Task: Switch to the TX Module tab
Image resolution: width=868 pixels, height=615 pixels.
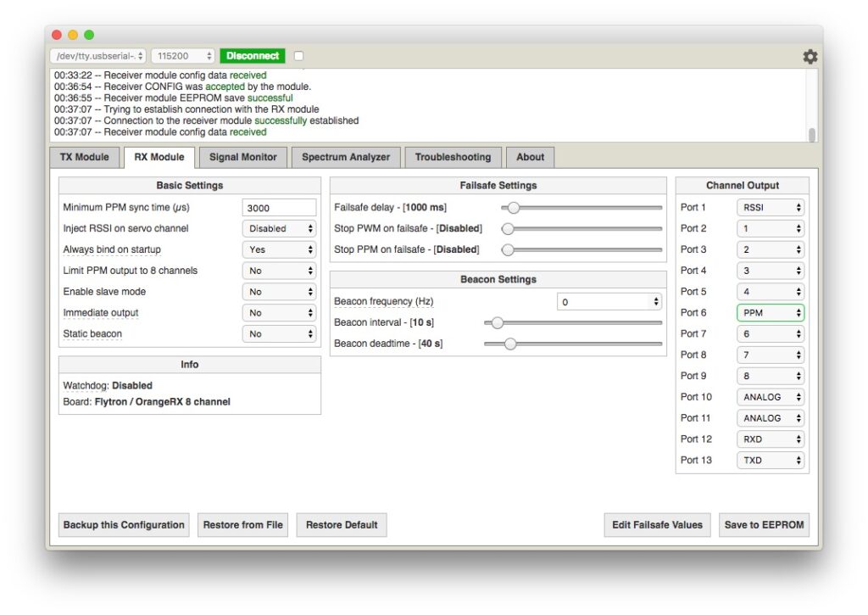Action: 84,157
